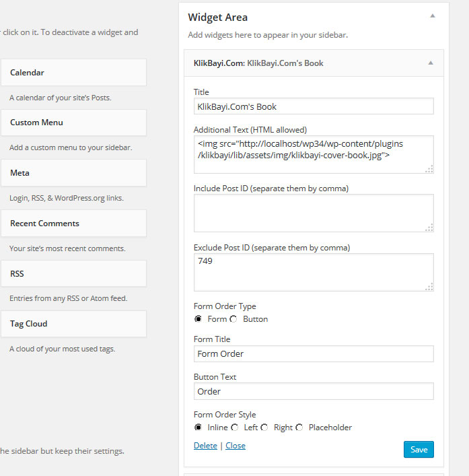Add the Custom Menu widget
The width and height of the screenshot is (469, 476).
(74, 123)
